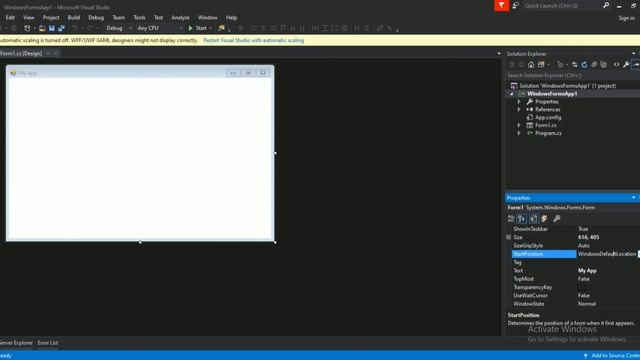Screen dimensions: 640x360
Task: Select Alphabetical sort icon in Properties panel
Action: [522, 219]
